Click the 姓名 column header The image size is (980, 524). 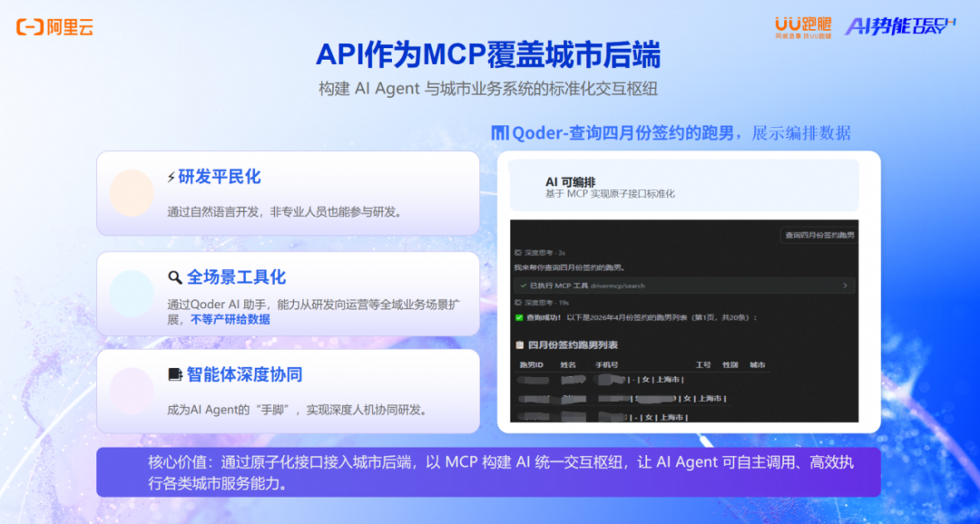569,364
